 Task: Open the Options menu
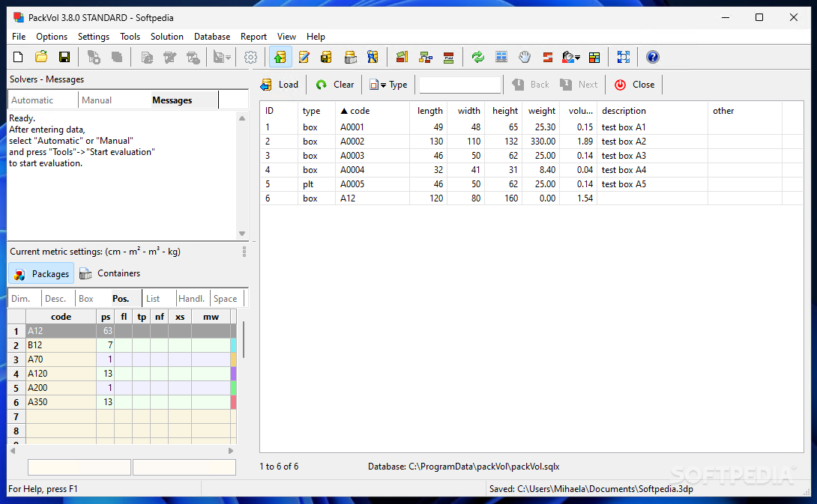click(52, 37)
